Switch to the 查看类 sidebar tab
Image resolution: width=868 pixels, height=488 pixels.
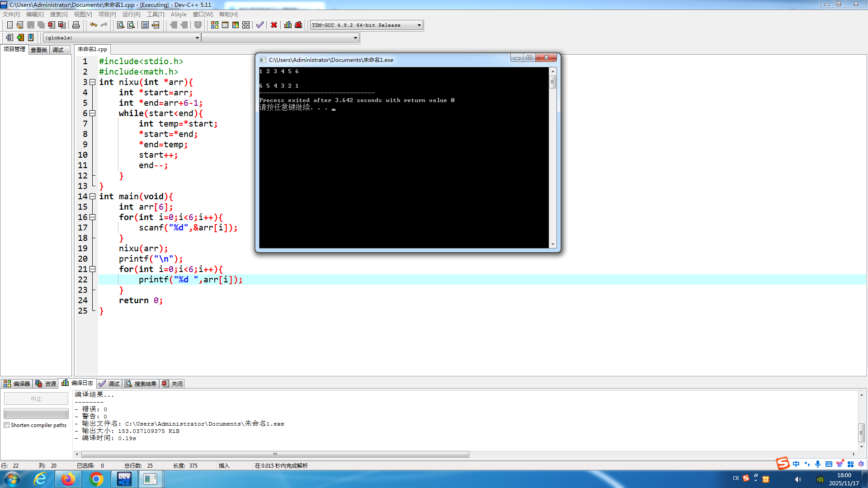(39, 50)
